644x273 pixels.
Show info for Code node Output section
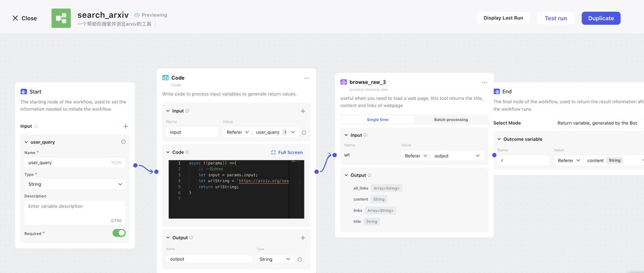tap(191, 238)
